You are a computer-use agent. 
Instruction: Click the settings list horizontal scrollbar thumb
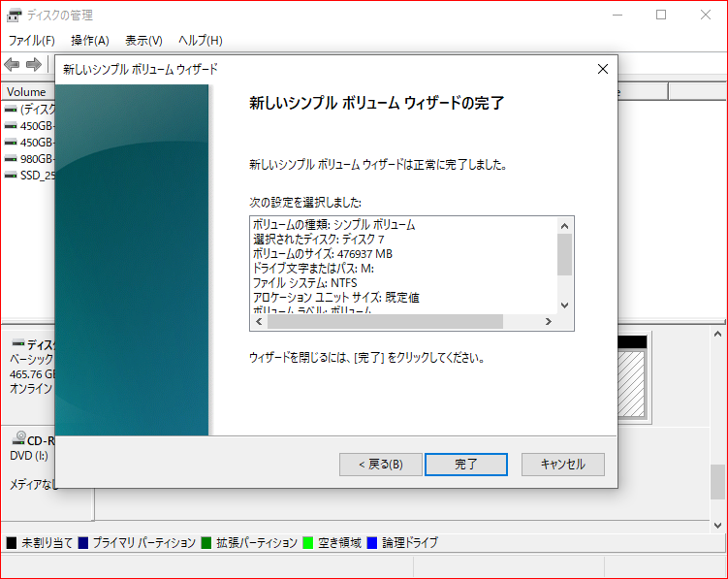(386, 322)
